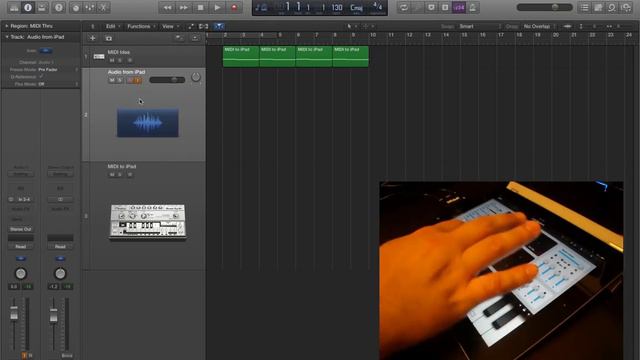Open the List Editors button
Viewport: 640px width, 360px height.
coord(584,7)
